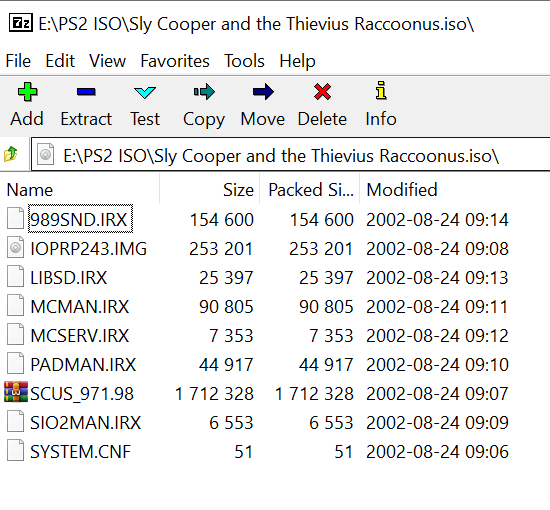
Task: Sort by the Modified column header
Action: point(402,190)
